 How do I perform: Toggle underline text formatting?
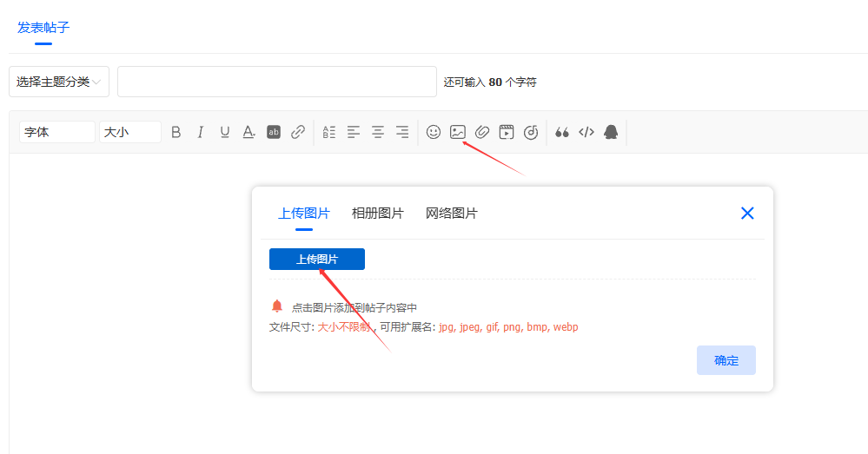pos(225,132)
